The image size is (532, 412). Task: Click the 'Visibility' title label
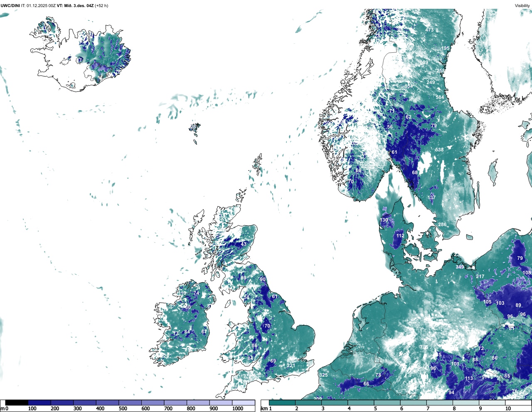[x=522, y=6]
